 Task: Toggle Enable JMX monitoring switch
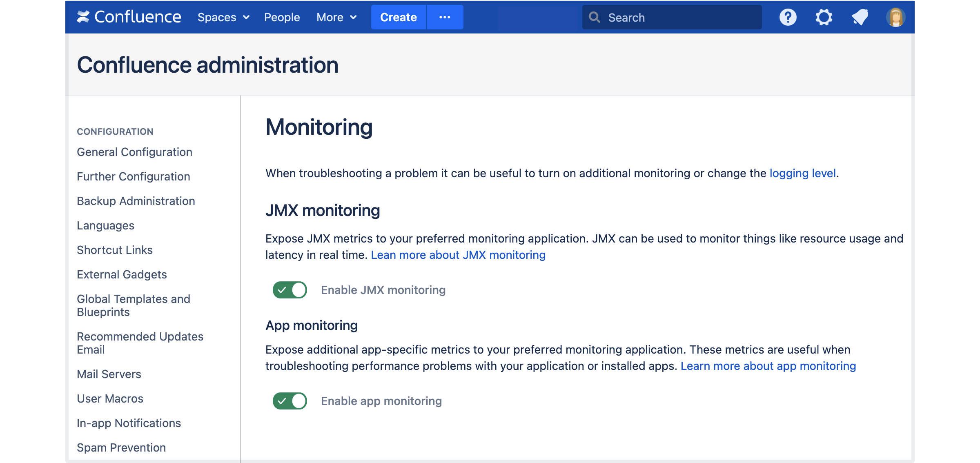tap(290, 290)
